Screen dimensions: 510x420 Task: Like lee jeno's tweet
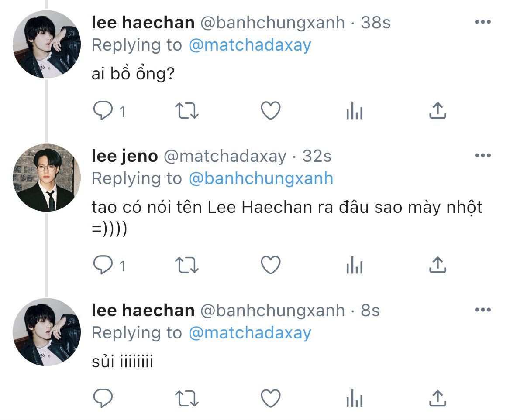pyautogui.click(x=270, y=265)
